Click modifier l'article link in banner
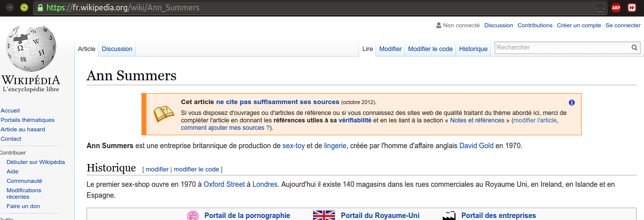The image size is (644, 220). 535,120
